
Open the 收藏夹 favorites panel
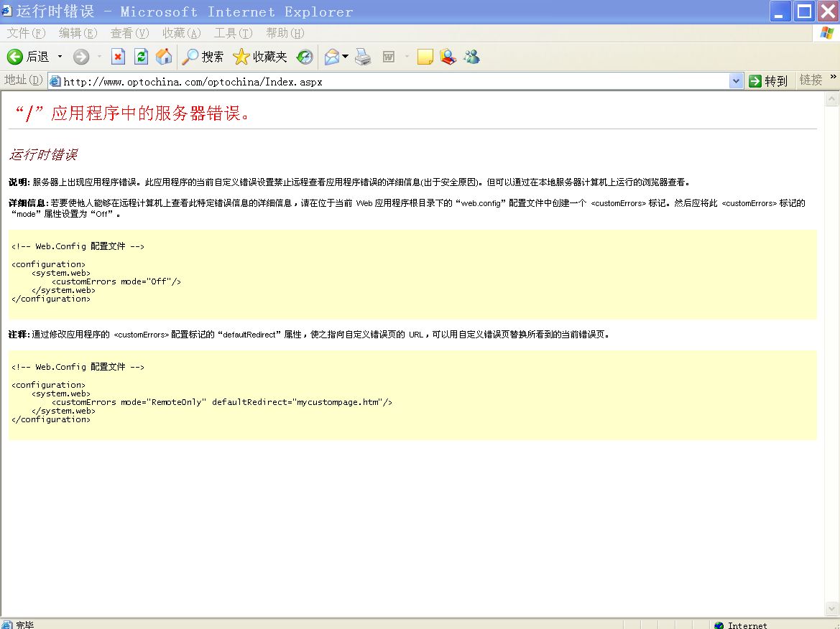click(260, 56)
